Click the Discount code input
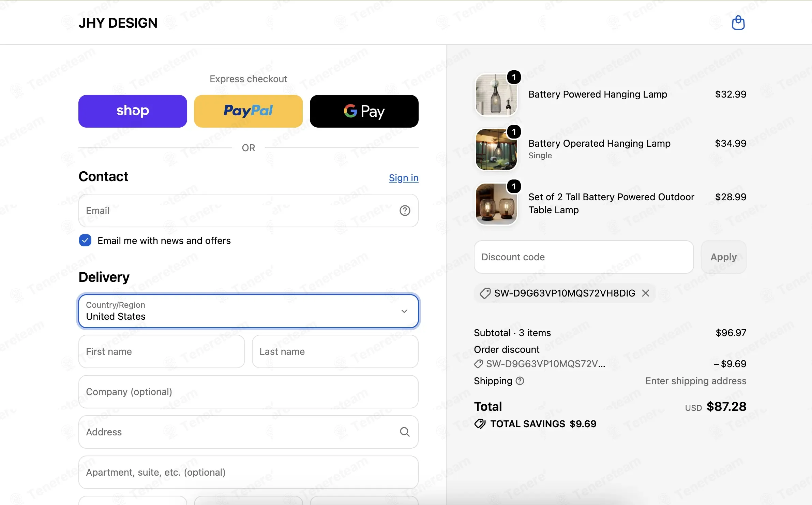The image size is (812, 505). [x=584, y=257]
